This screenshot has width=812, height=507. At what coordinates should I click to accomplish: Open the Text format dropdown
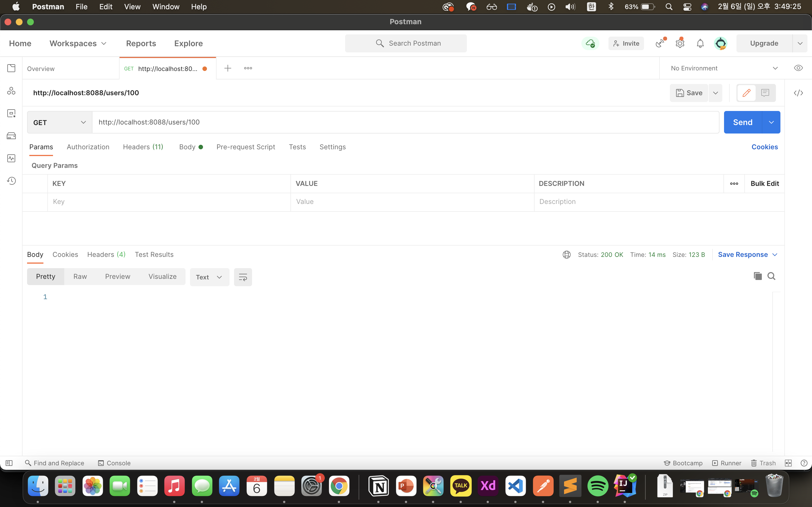click(x=209, y=277)
